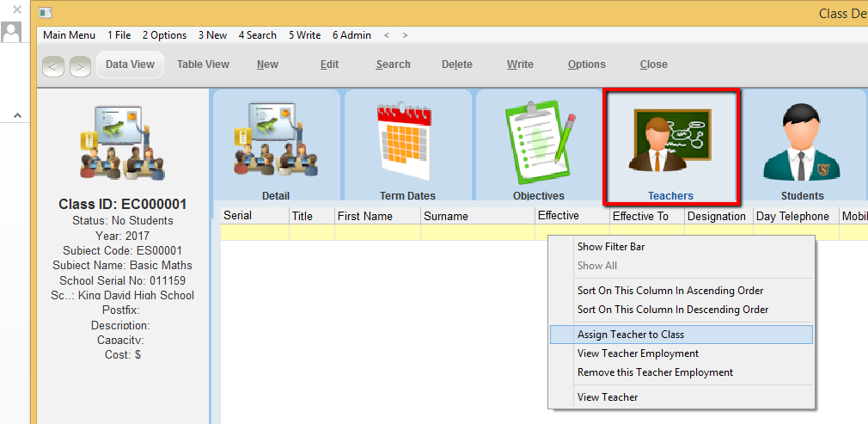Click the Write toolbar button

click(x=520, y=65)
